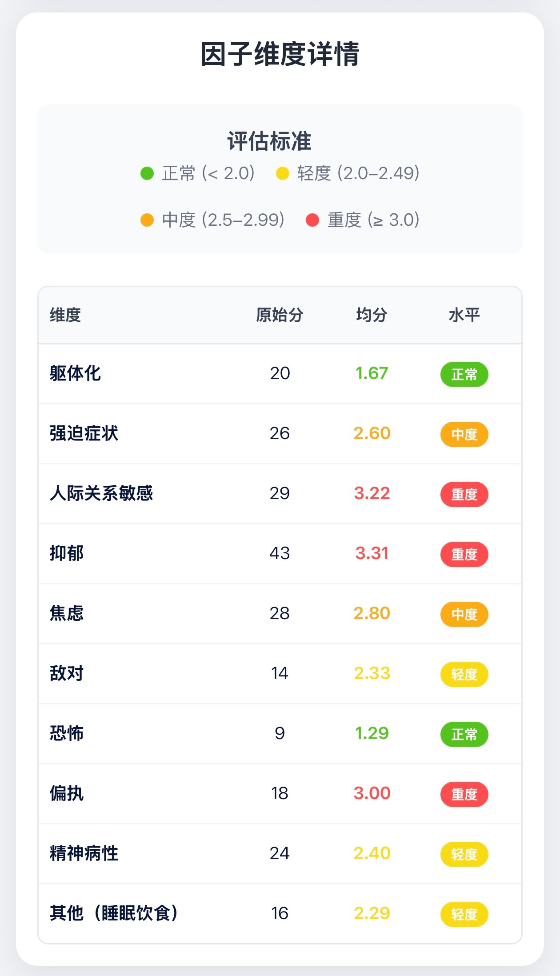The image size is (560, 976).
Task: Click the yellow 轻度 legend dot
Action: [x=283, y=173]
